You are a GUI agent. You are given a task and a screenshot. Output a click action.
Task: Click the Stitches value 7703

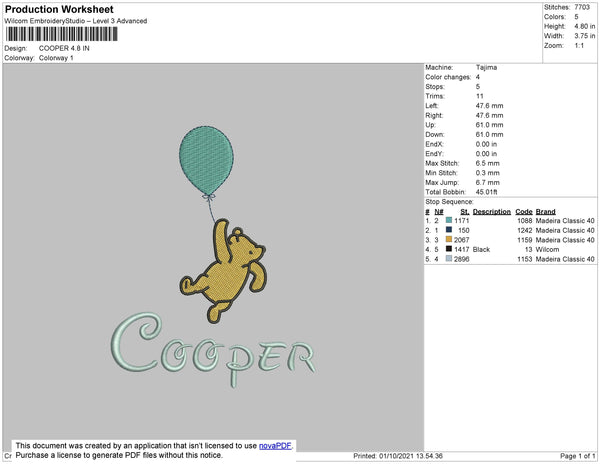coord(582,7)
